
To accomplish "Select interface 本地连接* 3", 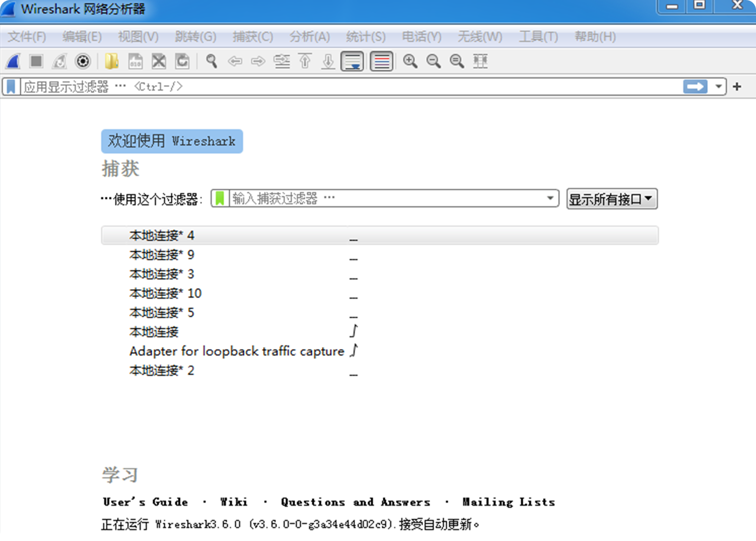I will pos(380,274).
